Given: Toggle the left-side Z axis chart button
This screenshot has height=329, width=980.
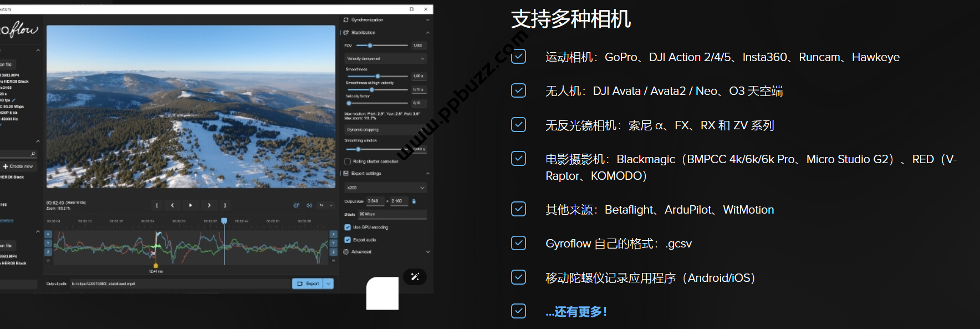Looking at the screenshot, I should [48, 252].
